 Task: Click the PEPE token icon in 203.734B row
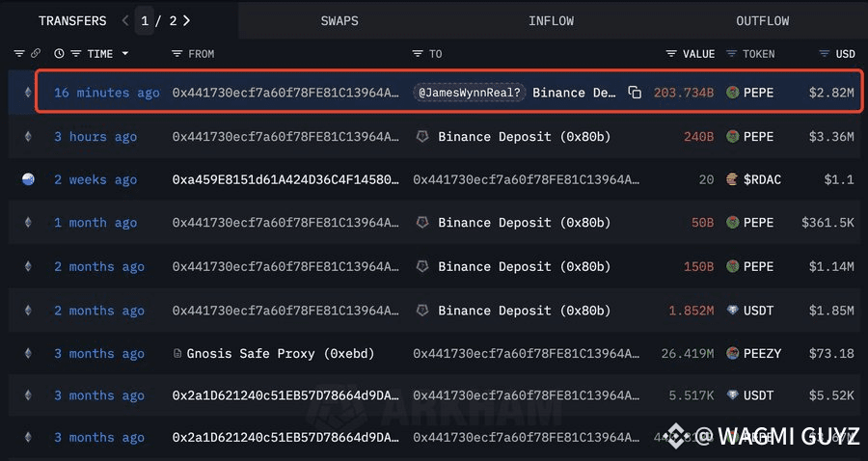click(732, 93)
